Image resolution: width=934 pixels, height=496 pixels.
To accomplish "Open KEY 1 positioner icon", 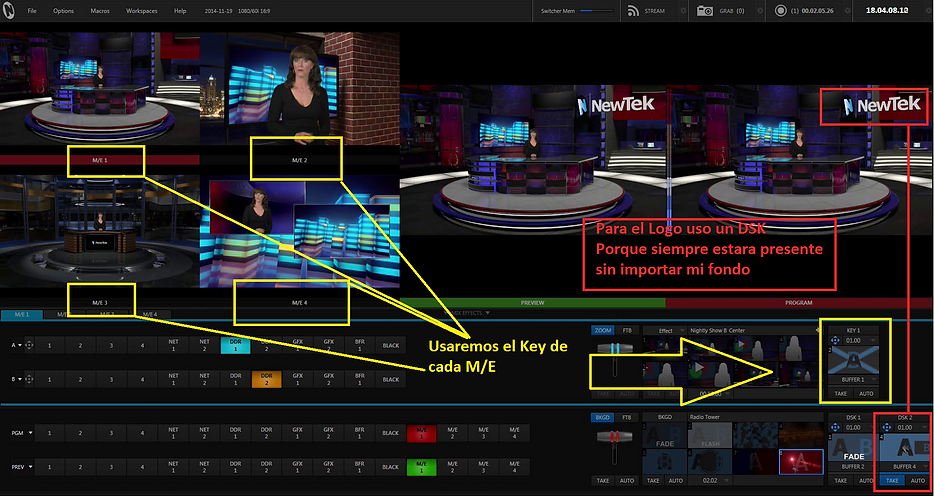I will 835,341.
